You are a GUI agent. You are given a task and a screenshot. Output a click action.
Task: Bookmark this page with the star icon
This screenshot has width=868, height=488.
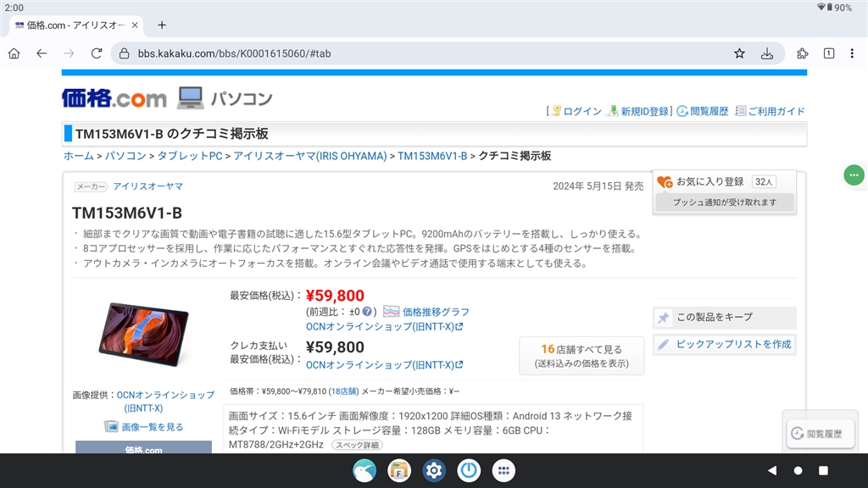[x=739, y=53]
